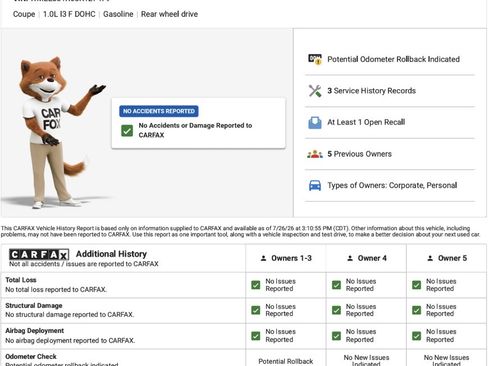
Task: Select the Owner 5 column header
Action: (447, 258)
